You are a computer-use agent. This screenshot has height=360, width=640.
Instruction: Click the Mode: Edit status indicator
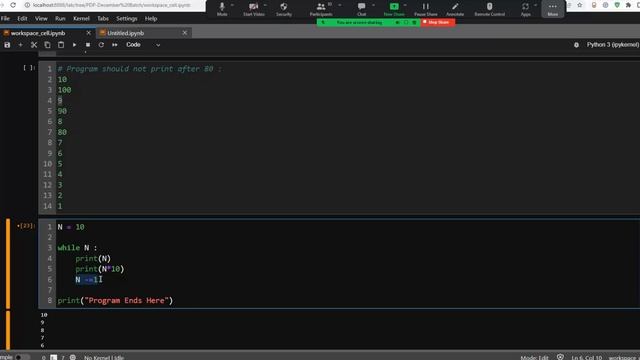(534, 358)
